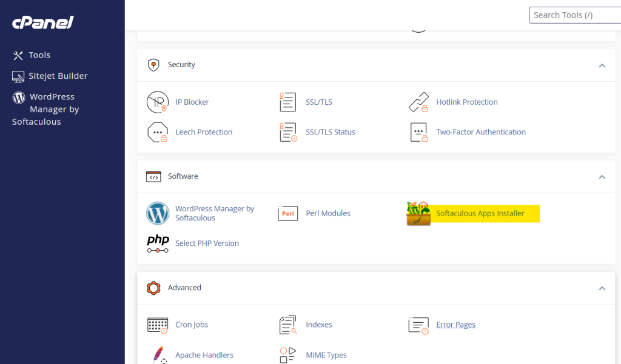The image size is (621, 364).
Task: Launch Leech Protection
Action: coord(203,132)
